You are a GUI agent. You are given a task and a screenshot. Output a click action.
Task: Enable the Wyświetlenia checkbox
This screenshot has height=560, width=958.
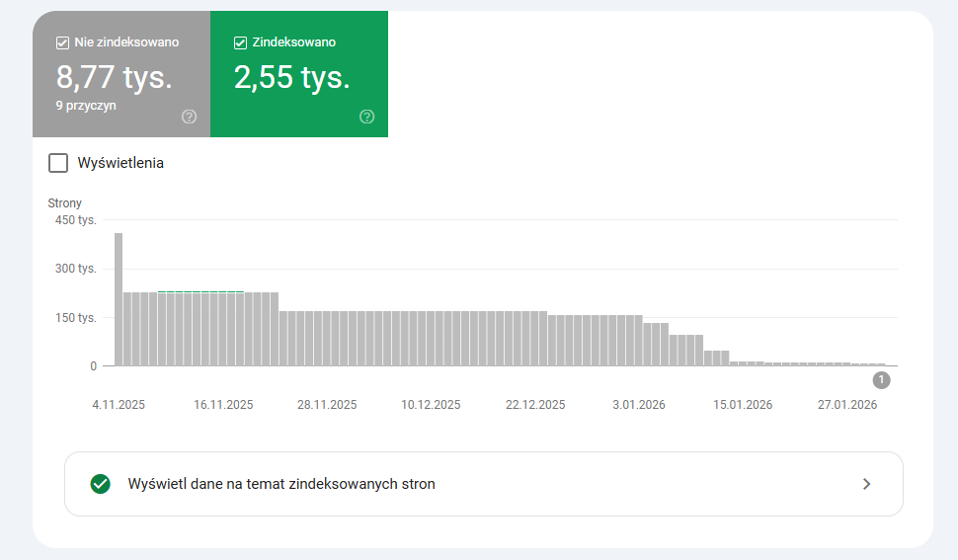tap(58, 163)
